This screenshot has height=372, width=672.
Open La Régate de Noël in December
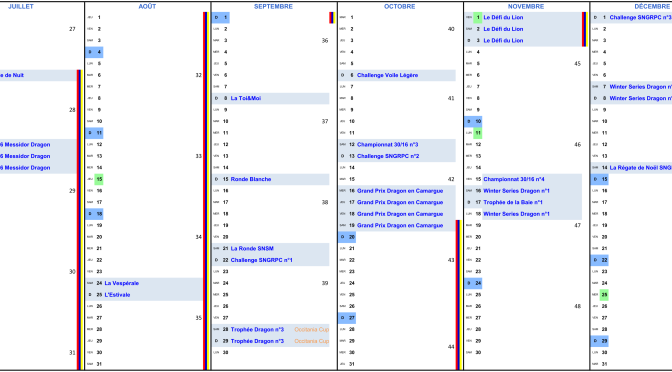(640, 168)
